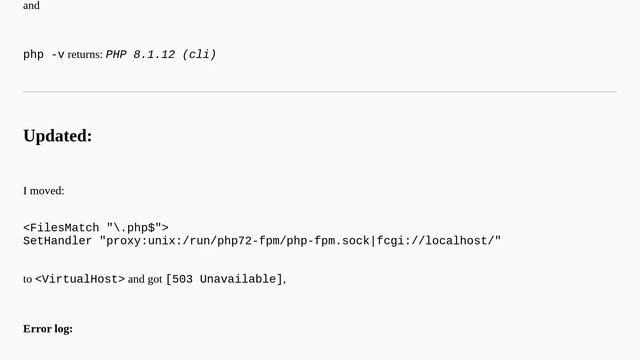Click 'proxy:unix:' in the handler string
The image size is (640, 360).
click(x=144, y=241)
